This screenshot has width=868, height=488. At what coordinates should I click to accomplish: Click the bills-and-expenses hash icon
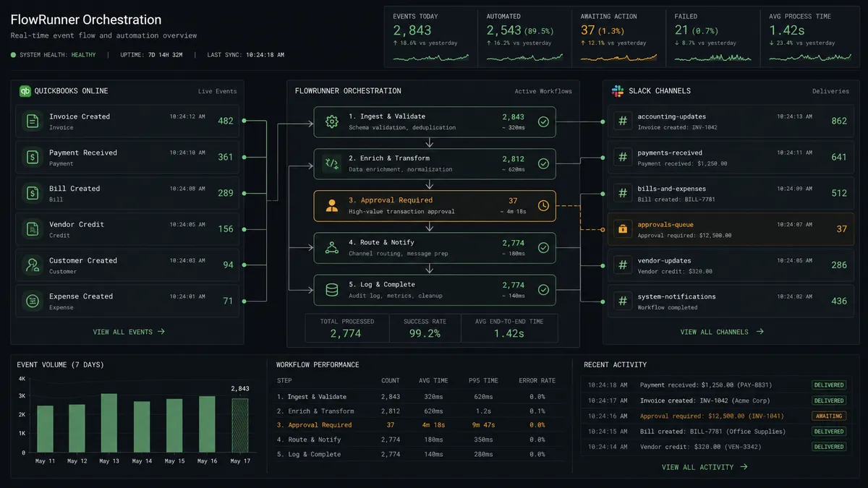tap(622, 193)
